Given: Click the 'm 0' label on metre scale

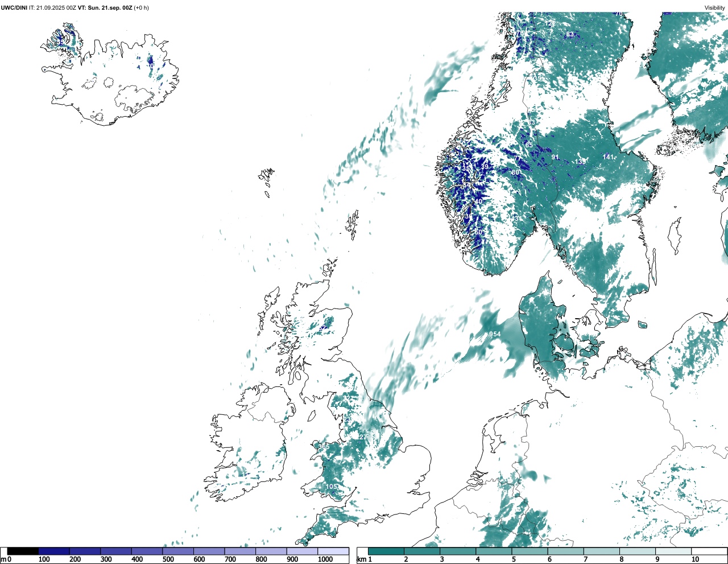Looking at the screenshot, I should pyautogui.click(x=6, y=559).
